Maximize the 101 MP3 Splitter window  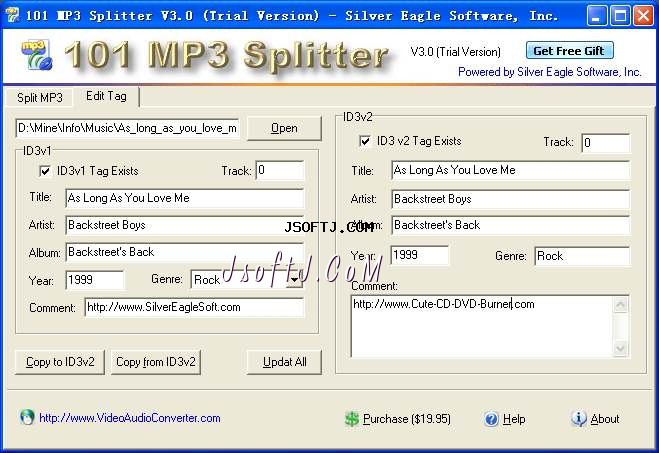click(620, 16)
